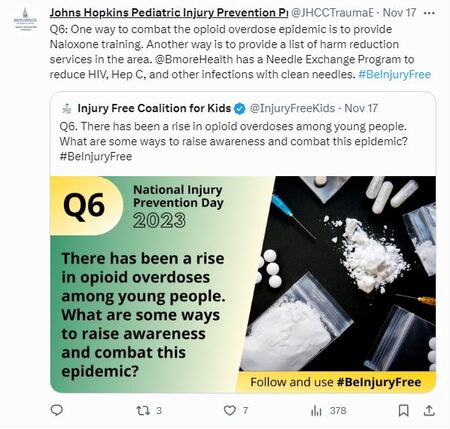
Task: Open the Q6 opioid overdose image
Action: point(243,284)
